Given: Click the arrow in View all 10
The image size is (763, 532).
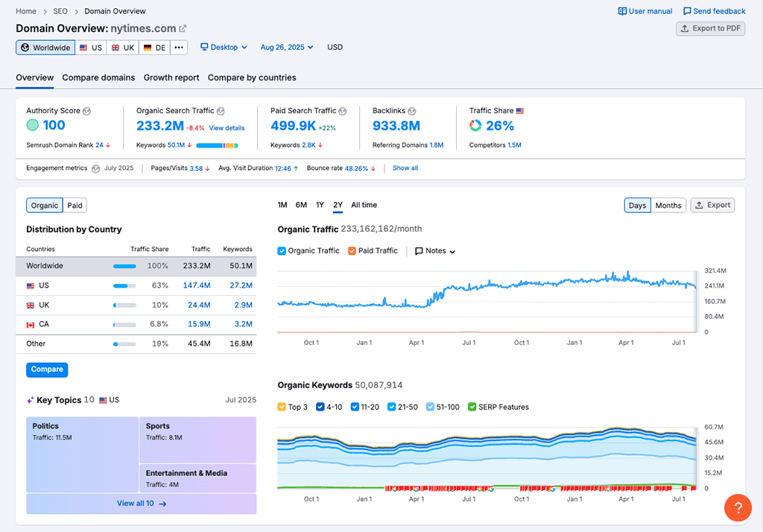Looking at the screenshot, I should (x=162, y=504).
